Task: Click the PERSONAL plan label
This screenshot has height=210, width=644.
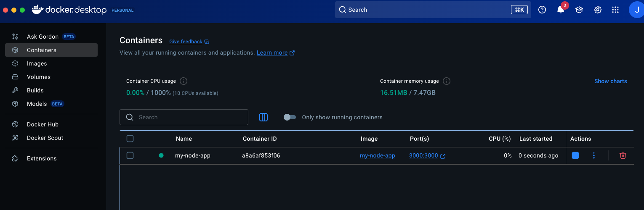Action: (x=122, y=10)
